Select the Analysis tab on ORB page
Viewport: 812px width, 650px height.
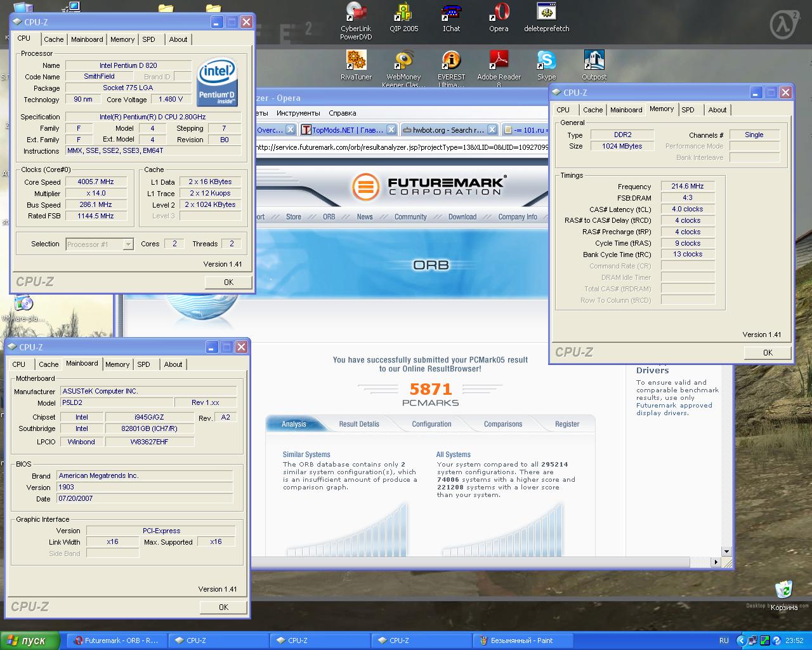(294, 424)
